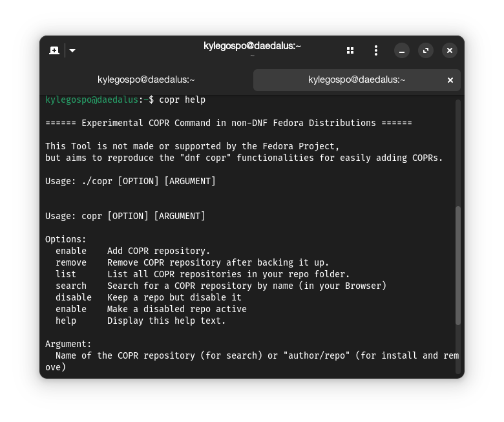Click the 'Argument:' heading
The image size is (504, 422).
[68, 344]
